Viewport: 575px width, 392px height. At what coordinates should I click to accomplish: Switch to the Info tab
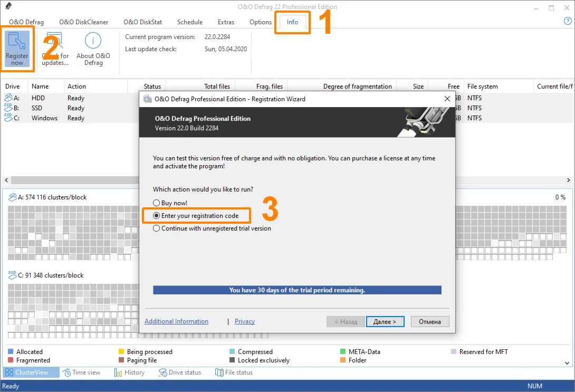click(x=292, y=22)
